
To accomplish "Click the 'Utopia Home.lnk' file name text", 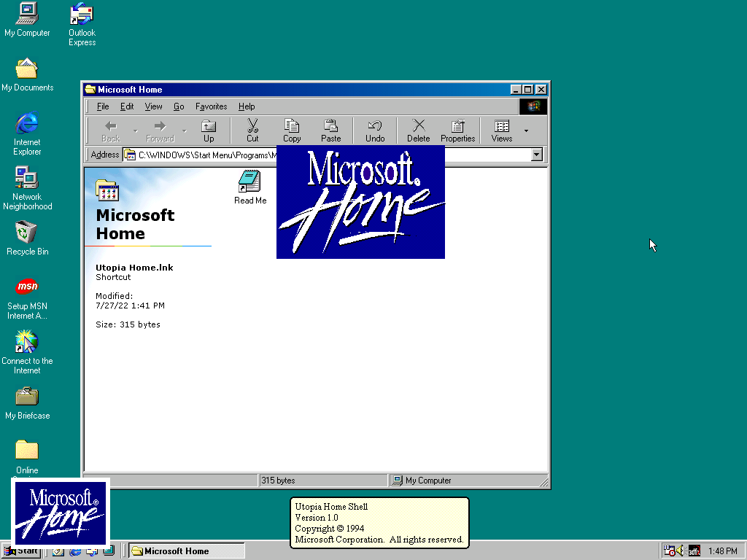I will pyautogui.click(x=134, y=268).
